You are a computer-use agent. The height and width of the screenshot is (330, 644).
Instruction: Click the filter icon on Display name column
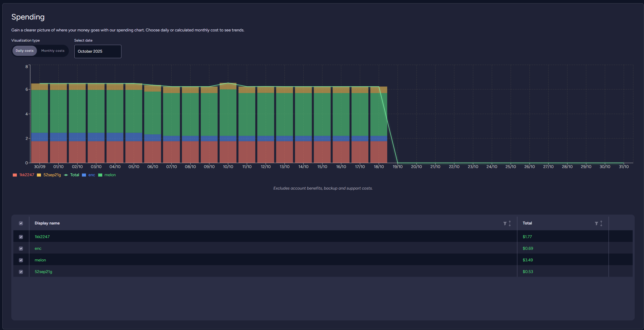coord(504,223)
